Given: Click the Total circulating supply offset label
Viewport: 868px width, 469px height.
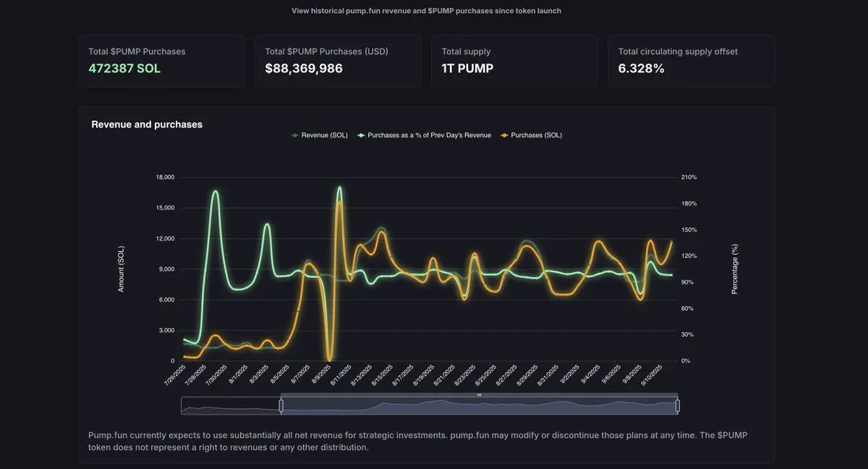Looking at the screenshot, I should 678,51.
